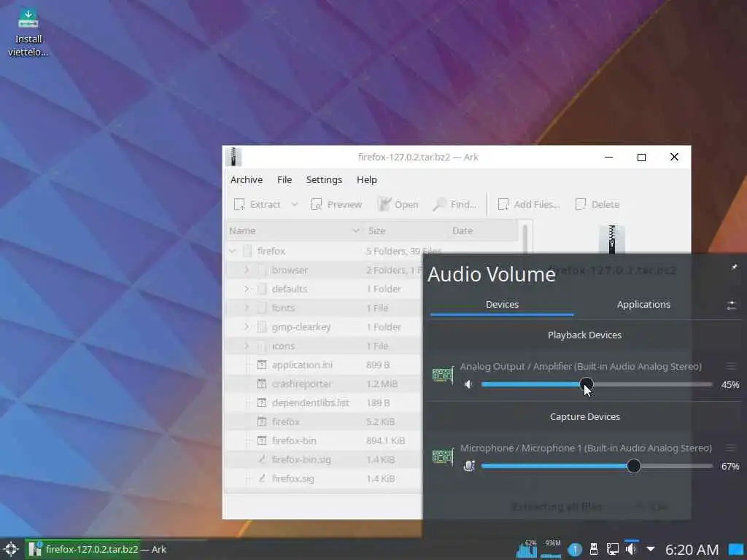747x560 pixels.
Task: Mute the Analog Output speaker icon
Action: [x=468, y=384]
